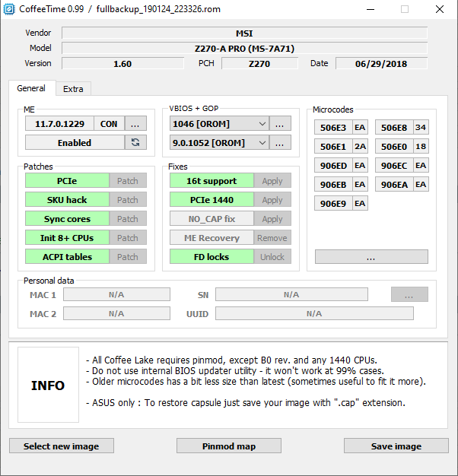The height and width of the screenshot is (476, 458).
Task: Click the Version 1.60 field
Action: [x=122, y=63]
